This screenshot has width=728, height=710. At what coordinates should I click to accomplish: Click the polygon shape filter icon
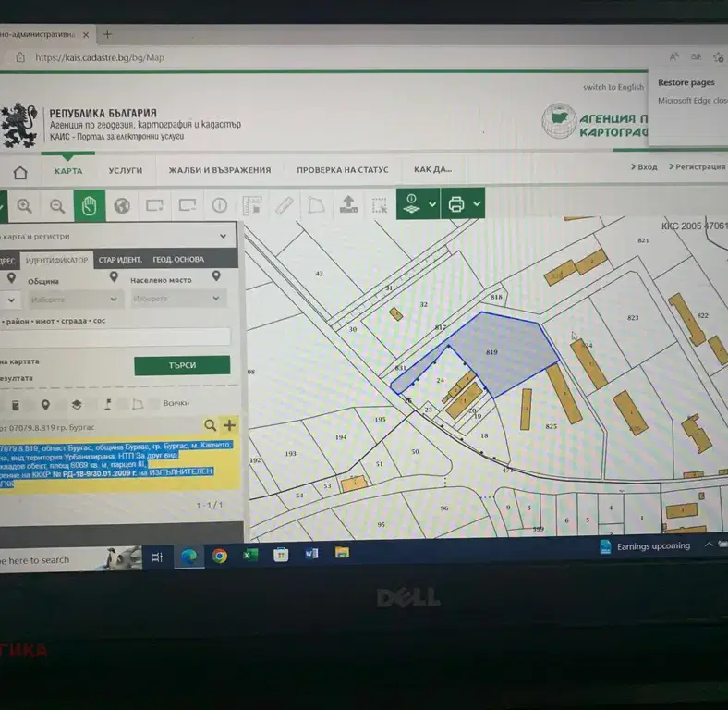click(x=138, y=404)
